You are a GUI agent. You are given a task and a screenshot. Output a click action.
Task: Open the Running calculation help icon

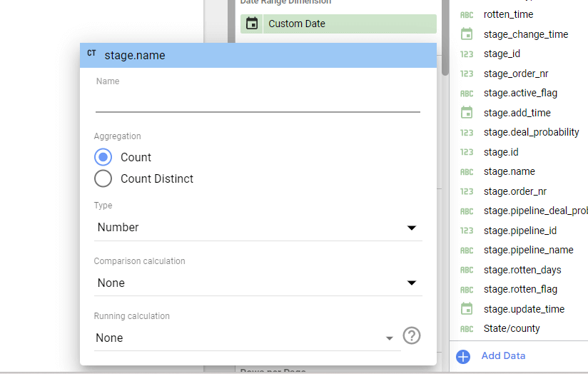click(411, 335)
